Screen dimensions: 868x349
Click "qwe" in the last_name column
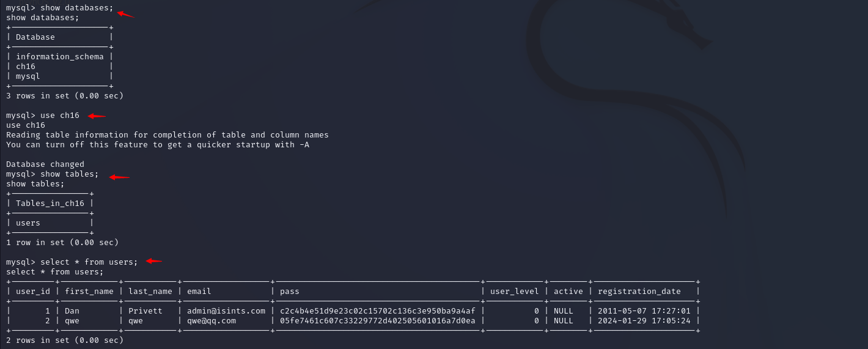[x=136, y=320]
